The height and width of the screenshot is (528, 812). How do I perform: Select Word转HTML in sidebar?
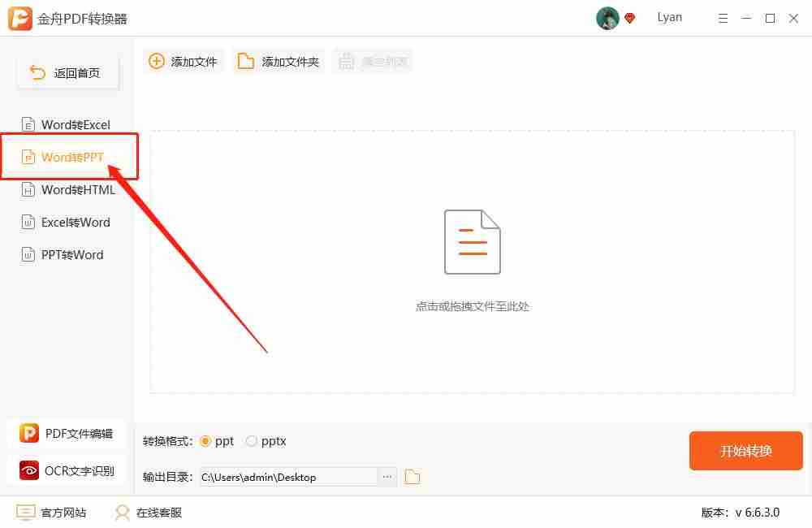click(68, 189)
